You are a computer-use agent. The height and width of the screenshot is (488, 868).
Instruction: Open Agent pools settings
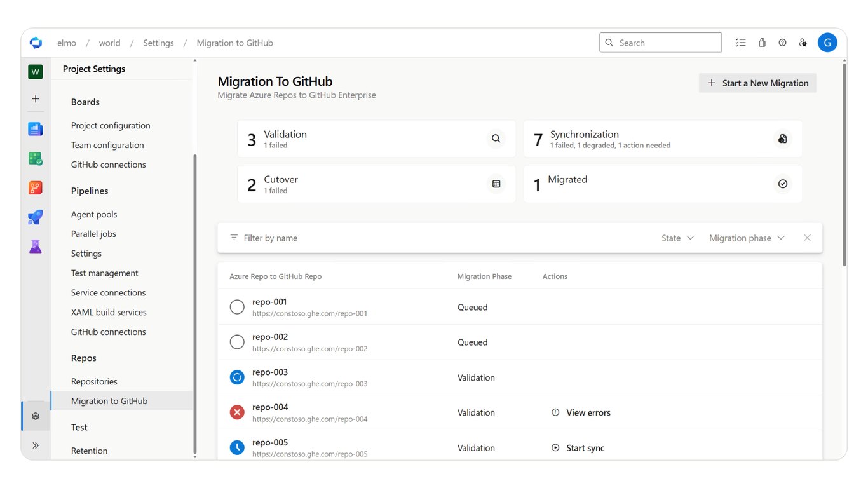coord(94,214)
